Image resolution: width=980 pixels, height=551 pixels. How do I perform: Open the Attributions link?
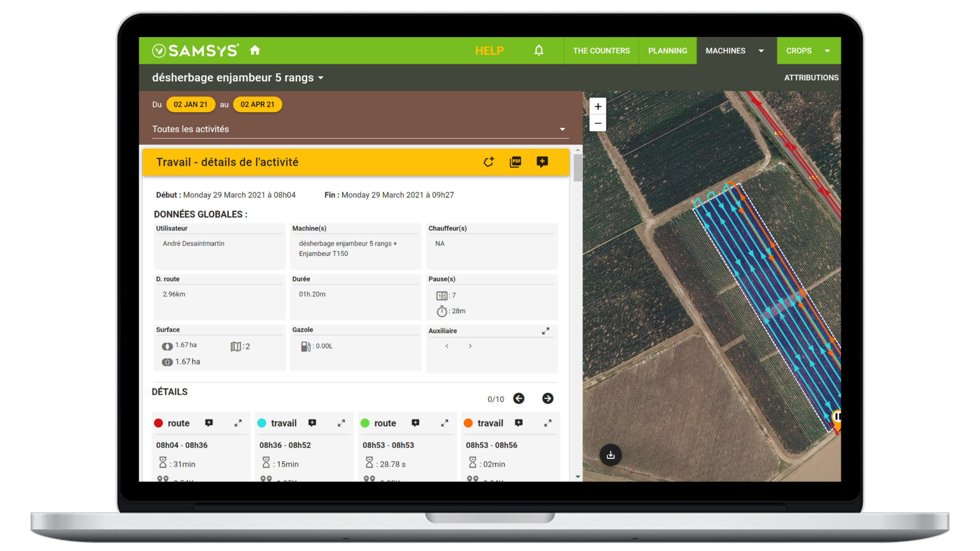pos(811,77)
